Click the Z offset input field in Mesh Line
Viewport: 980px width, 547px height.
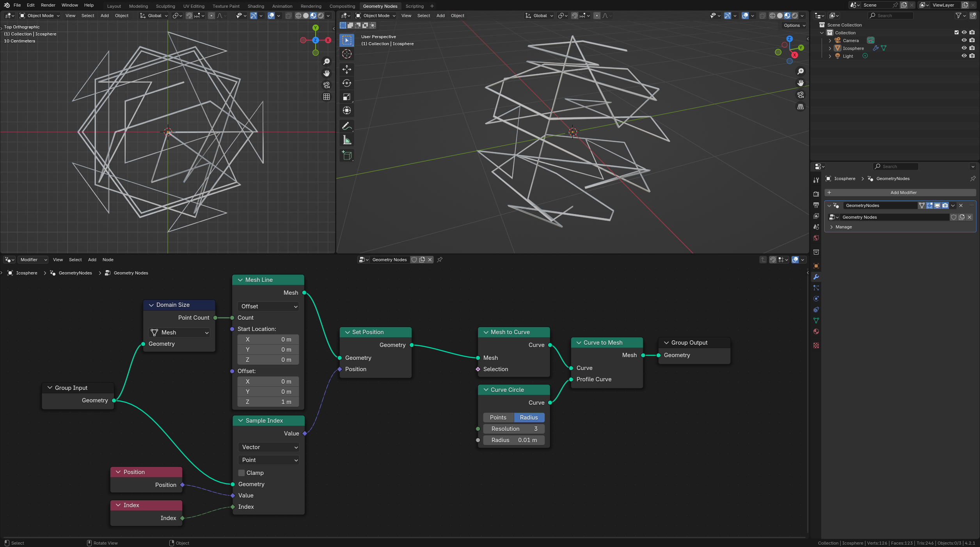(268, 402)
